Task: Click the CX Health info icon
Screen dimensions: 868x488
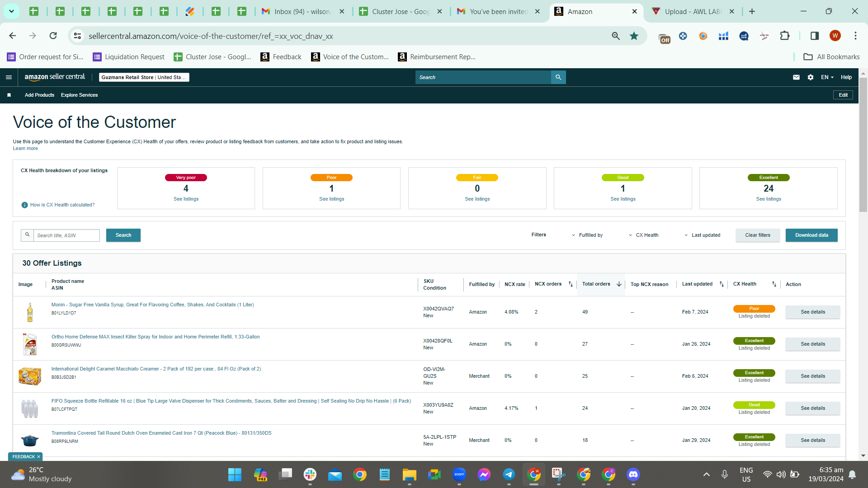Action: click(x=25, y=205)
